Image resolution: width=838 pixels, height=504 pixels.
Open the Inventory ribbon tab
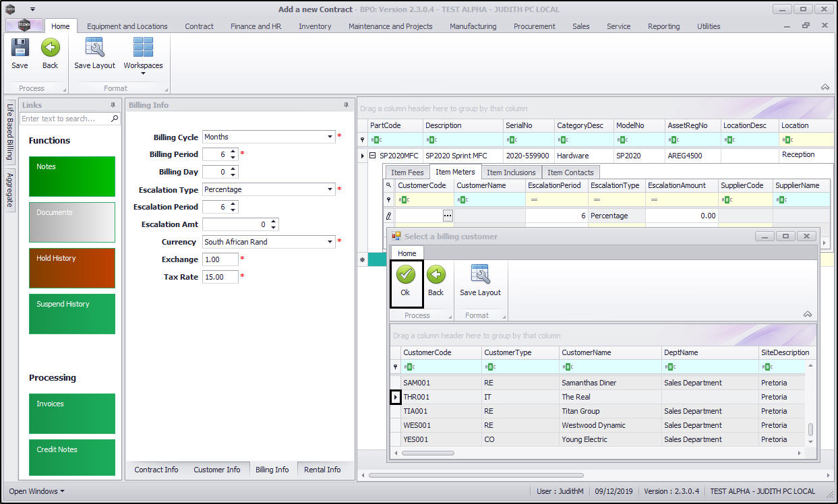coord(315,26)
